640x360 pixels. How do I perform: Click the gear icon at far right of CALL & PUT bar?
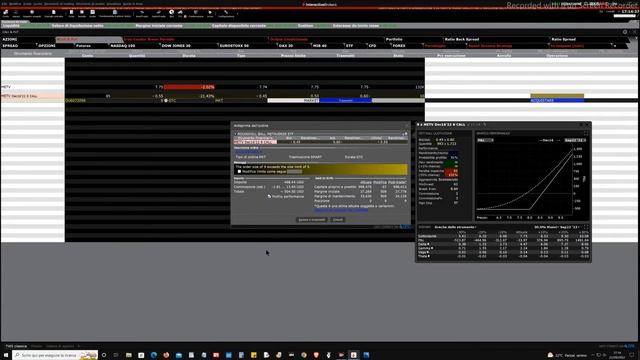[x=625, y=32]
